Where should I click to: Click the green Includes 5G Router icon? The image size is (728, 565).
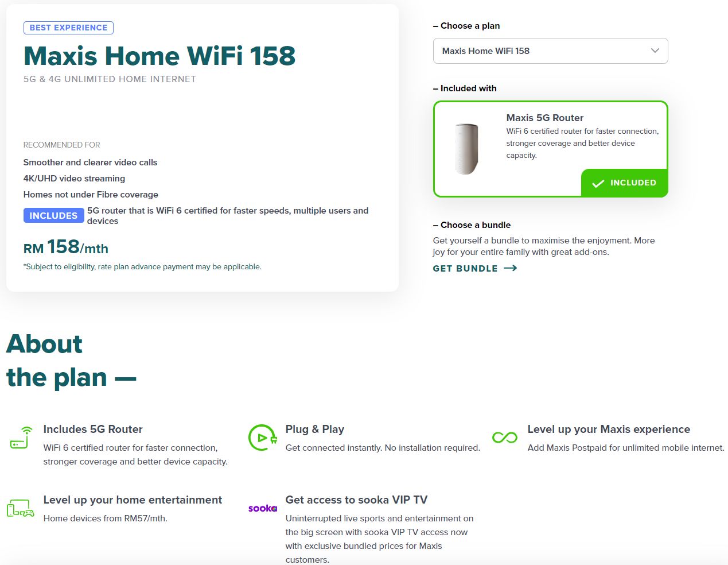19,438
